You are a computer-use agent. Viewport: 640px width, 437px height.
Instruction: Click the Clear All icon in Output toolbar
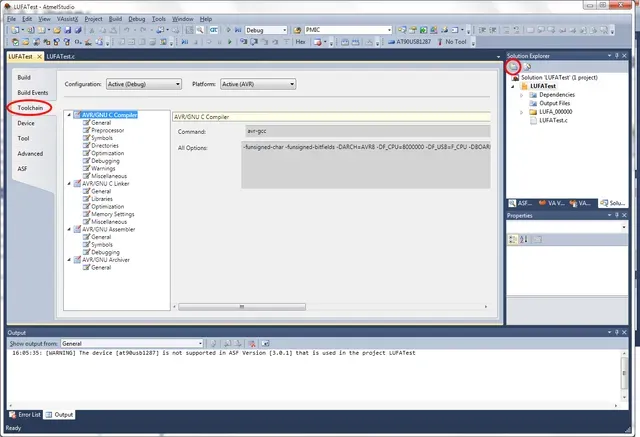(252, 344)
